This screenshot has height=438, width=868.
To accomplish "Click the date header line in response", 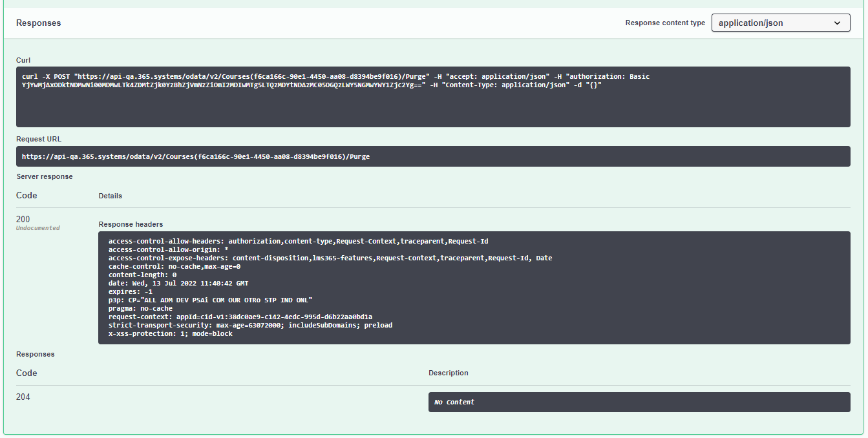I will pos(178,283).
